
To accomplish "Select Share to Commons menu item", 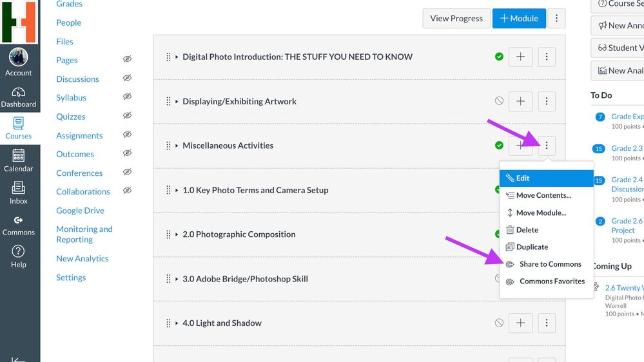I will coord(550,264).
